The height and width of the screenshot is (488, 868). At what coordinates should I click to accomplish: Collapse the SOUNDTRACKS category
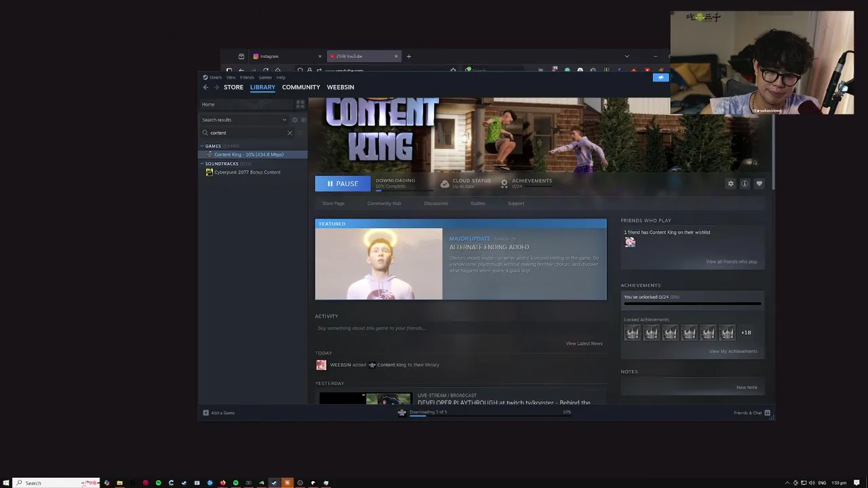click(x=202, y=163)
